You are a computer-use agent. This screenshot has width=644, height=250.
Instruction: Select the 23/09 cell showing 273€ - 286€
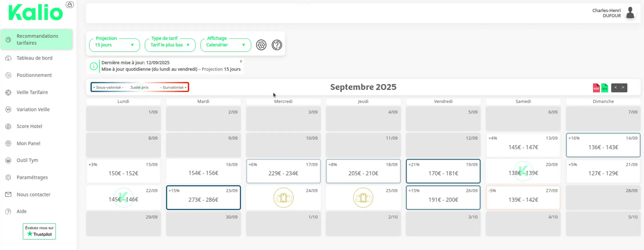(x=203, y=197)
